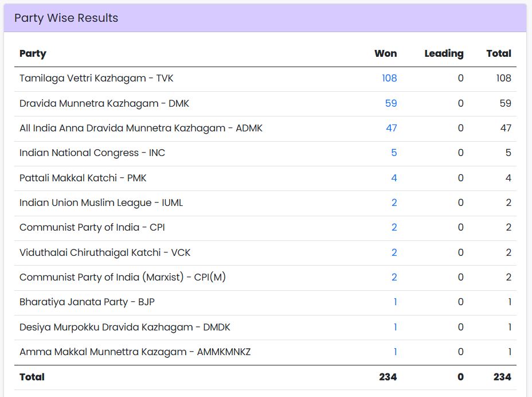
Task: Select 'Bharatiya Janata Party - BJP' party name
Action: pos(87,302)
